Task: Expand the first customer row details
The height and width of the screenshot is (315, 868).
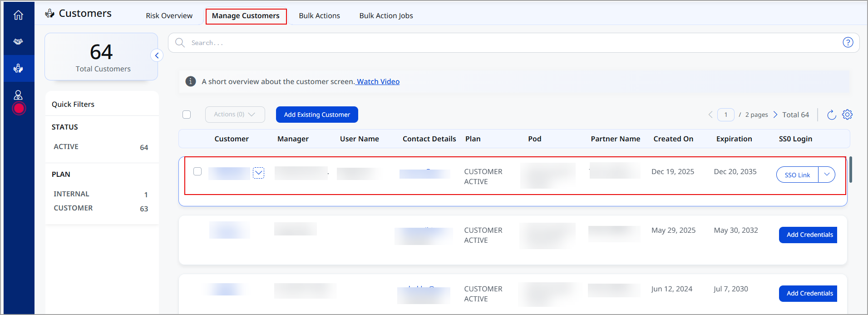Action: [x=258, y=173]
